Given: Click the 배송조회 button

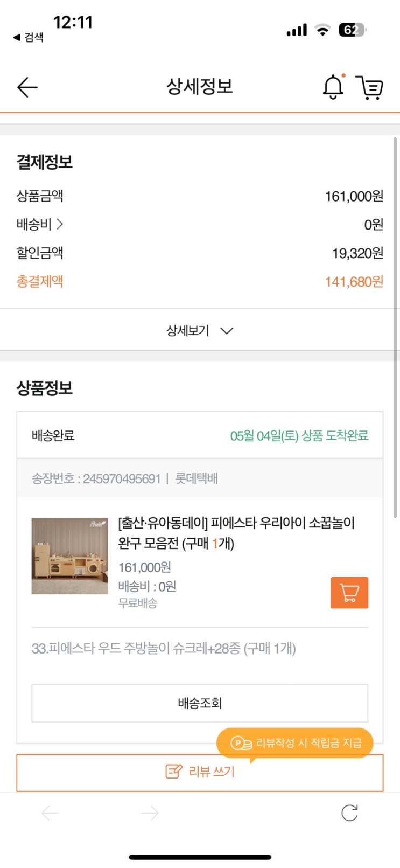Looking at the screenshot, I should click(200, 703).
